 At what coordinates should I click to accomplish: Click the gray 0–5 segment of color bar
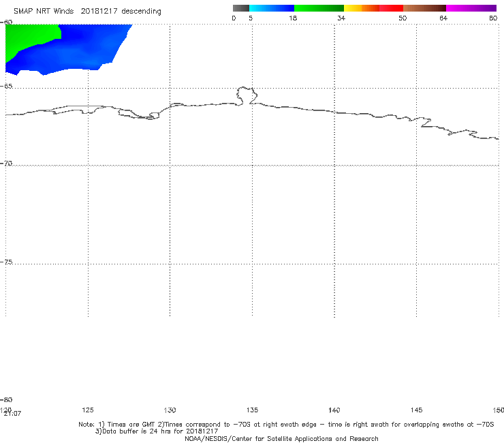click(240, 8)
